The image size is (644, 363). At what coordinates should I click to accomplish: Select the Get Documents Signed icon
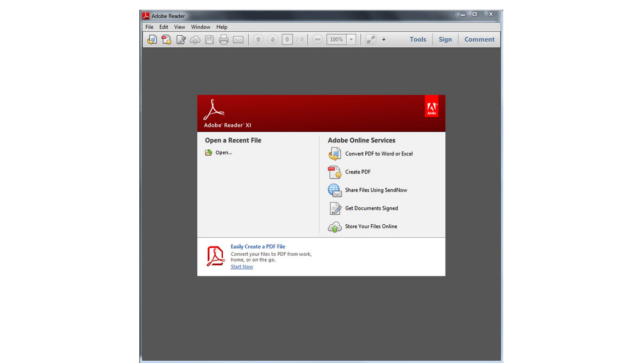pyautogui.click(x=334, y=208)
